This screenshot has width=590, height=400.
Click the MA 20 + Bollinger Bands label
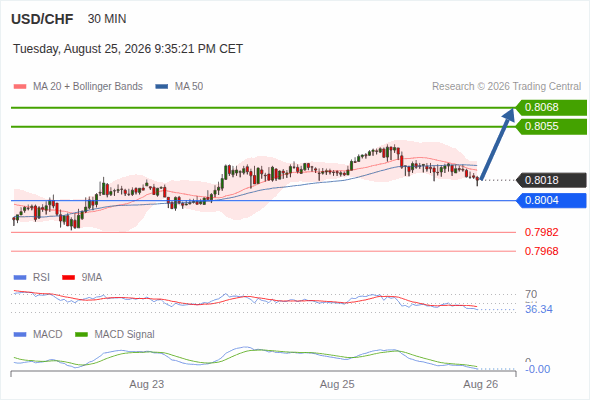tap(88, 87)
